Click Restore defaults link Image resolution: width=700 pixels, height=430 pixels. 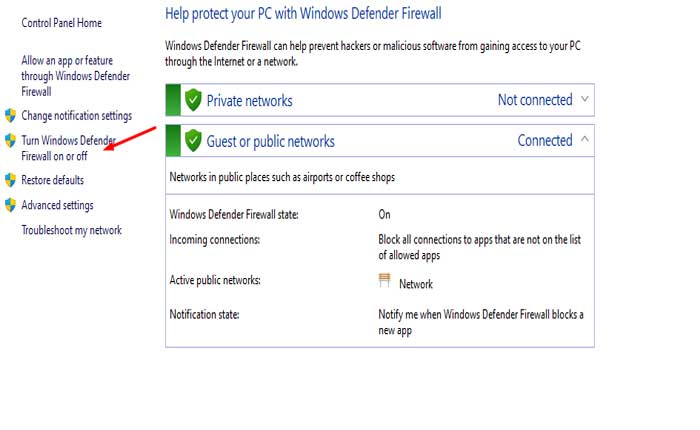pyautogui.click(x=52, y=180)
